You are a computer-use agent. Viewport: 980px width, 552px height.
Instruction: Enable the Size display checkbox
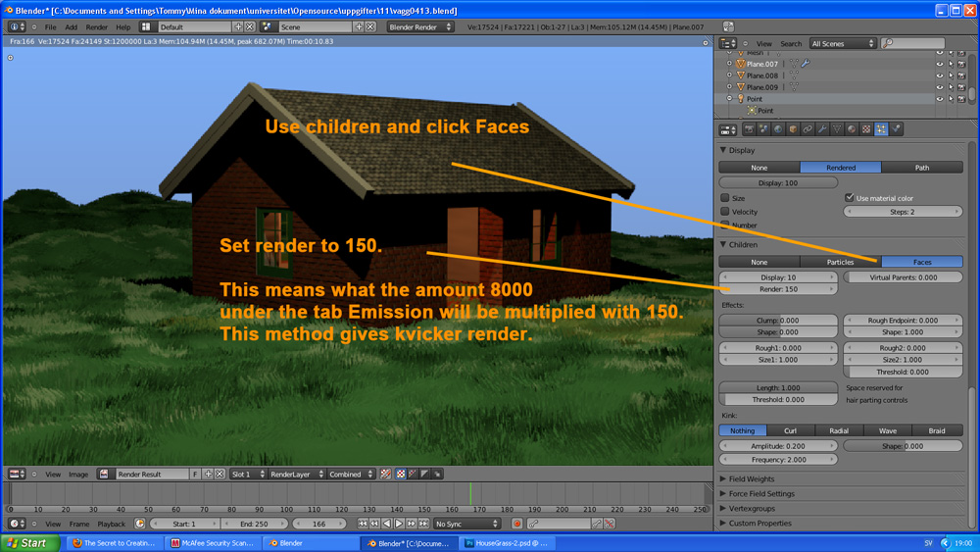(725, 197)
